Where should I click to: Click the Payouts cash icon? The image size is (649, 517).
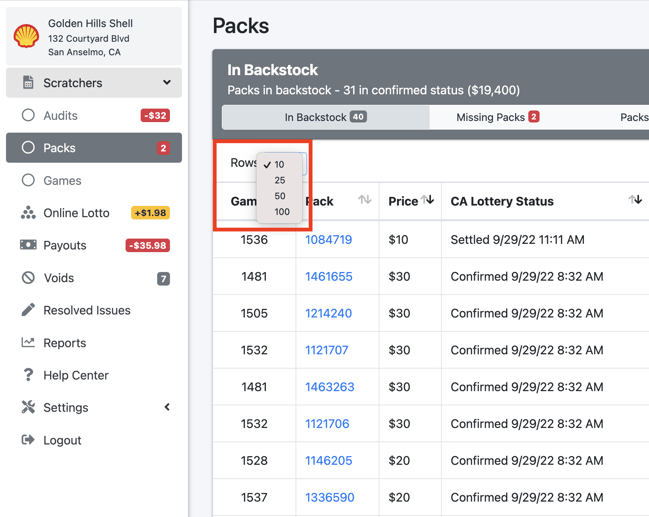28,245
